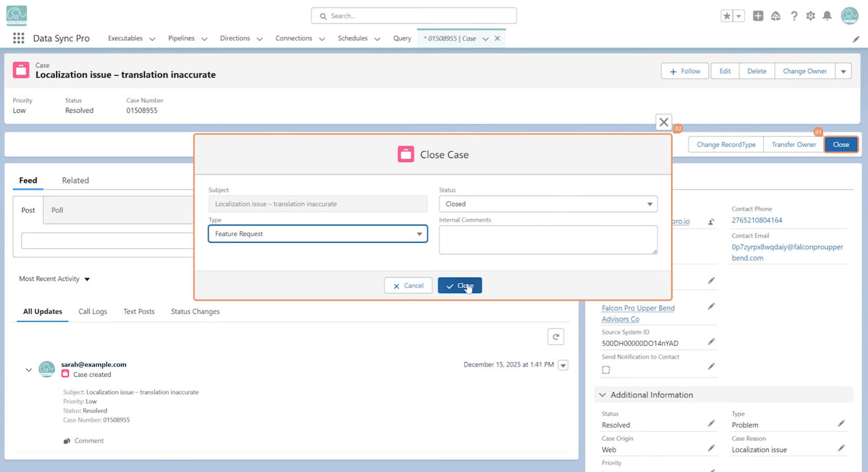
Task: Click the global create plus icon
Action: [x=758, y=16]
